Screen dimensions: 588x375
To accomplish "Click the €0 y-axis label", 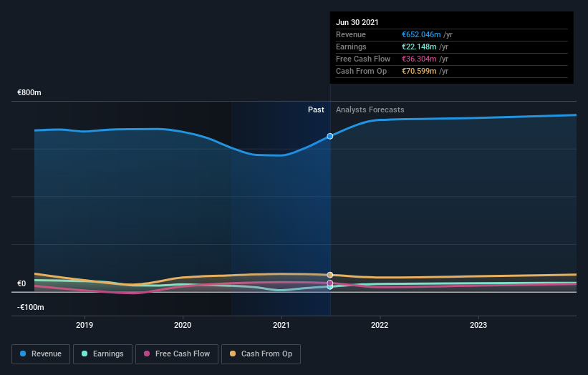I will coord(21,283).
